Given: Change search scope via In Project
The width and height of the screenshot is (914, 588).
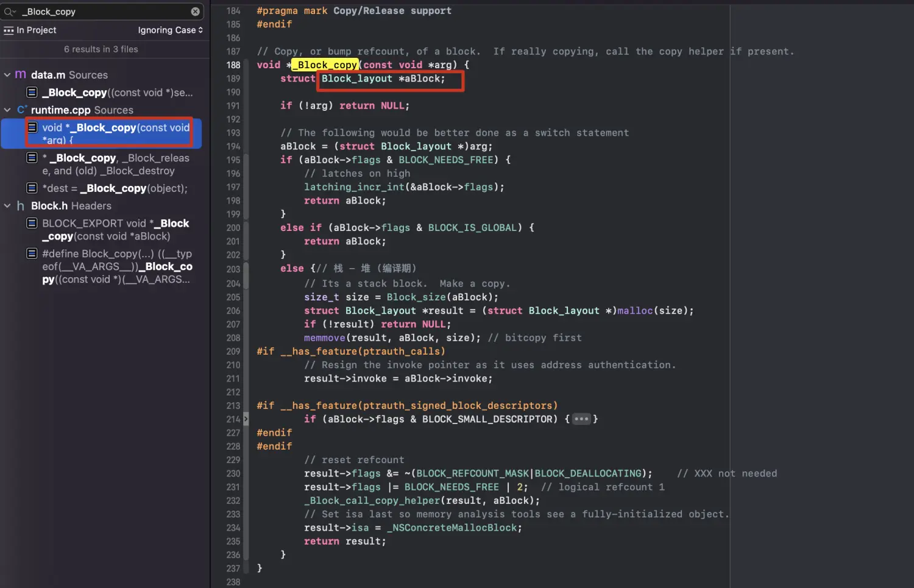Looking at the screenshot, I should 36,30.
